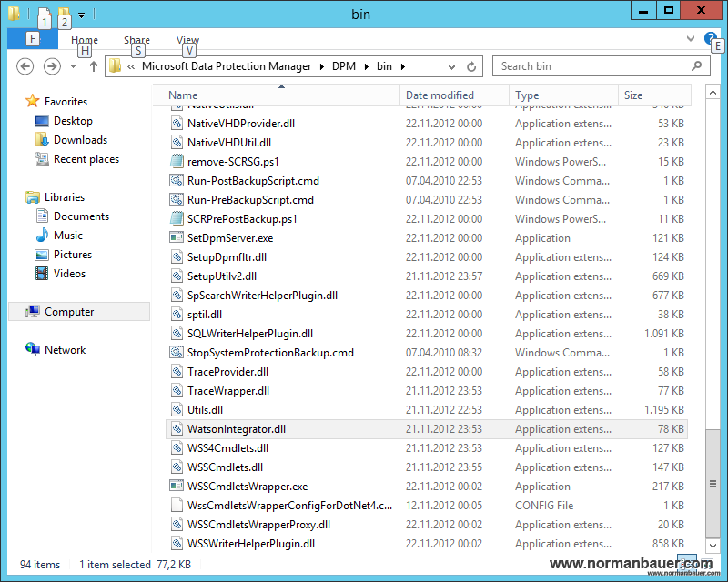Click the WSSCmdletsWrapper.exe application icon
Screen dimensions: 728x582
coord(177,486)
